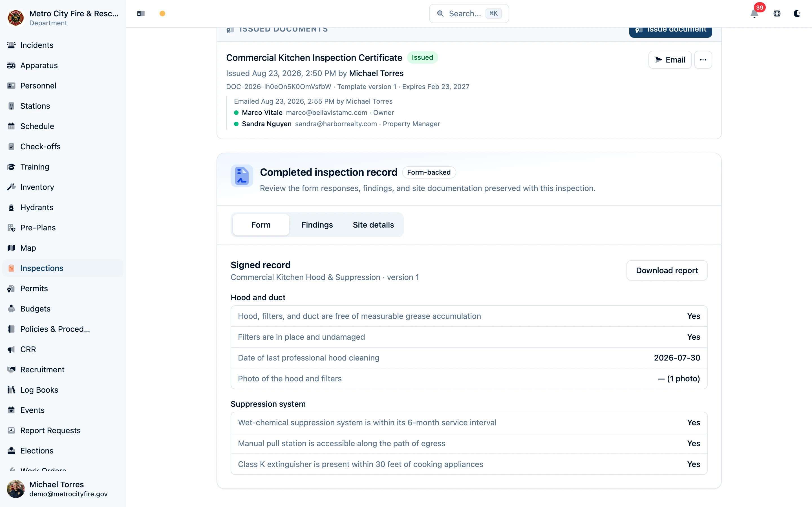The width and height of the screenshot is (812, 507).
Task: Click the Issue document button
Action: 670,30
